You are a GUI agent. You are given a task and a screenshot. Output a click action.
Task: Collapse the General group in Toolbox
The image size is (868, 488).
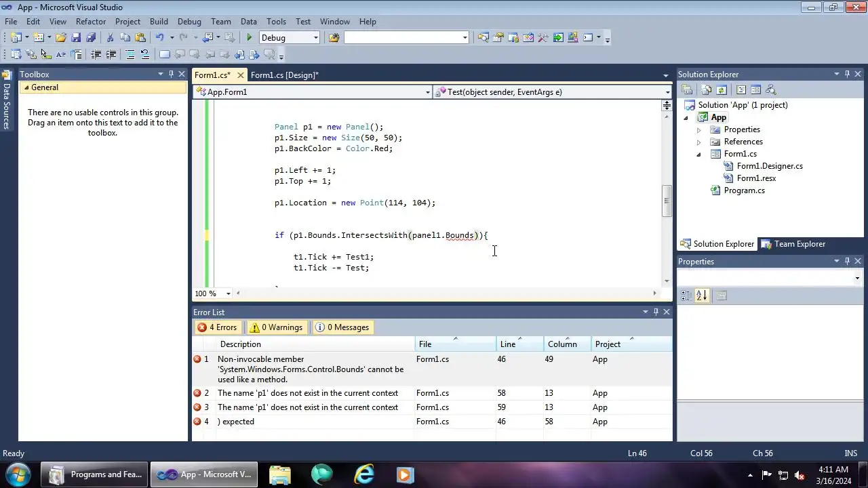tap(26, 87)
